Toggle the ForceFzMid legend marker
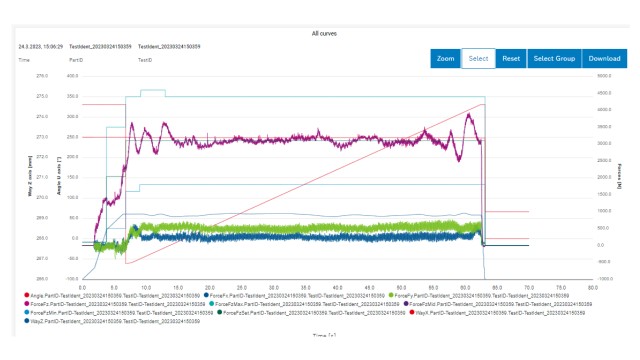Screen dimensions: 640x360 406,304
